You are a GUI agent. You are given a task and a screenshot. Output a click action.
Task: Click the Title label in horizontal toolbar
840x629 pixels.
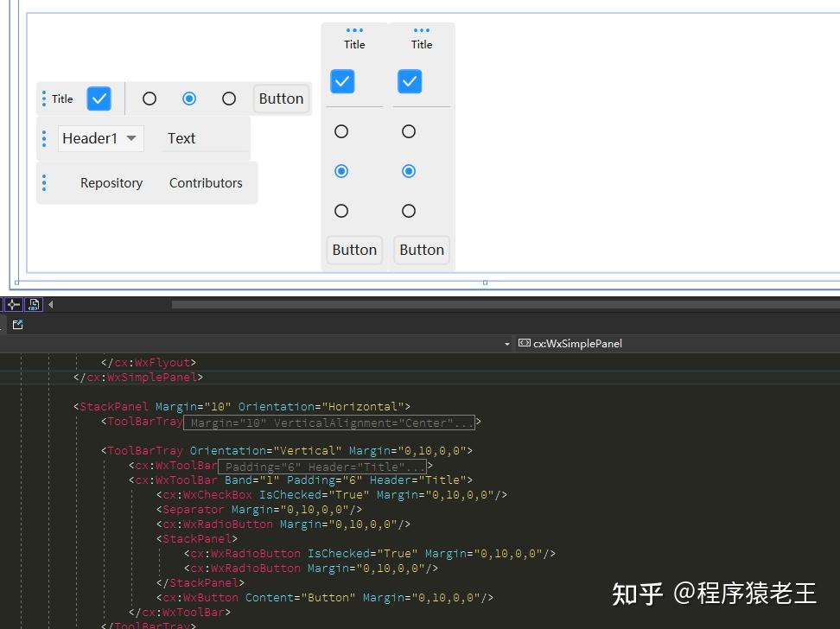pyautogui.click(x=62, y=98)
